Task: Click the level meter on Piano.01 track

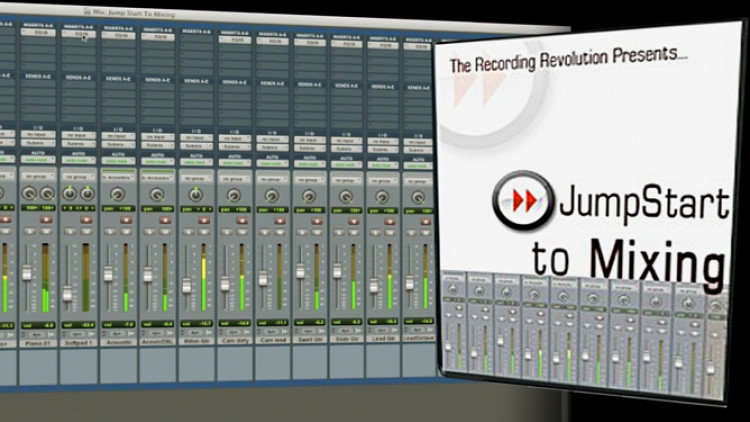Action: 45,278
